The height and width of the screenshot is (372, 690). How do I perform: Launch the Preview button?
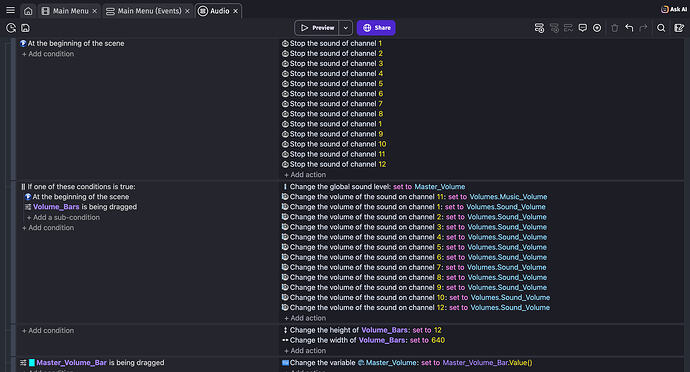[317, 28]
